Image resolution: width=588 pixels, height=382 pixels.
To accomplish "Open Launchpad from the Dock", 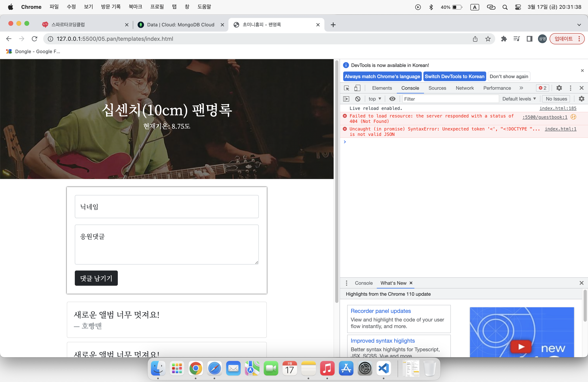I will tap(177, 368).
